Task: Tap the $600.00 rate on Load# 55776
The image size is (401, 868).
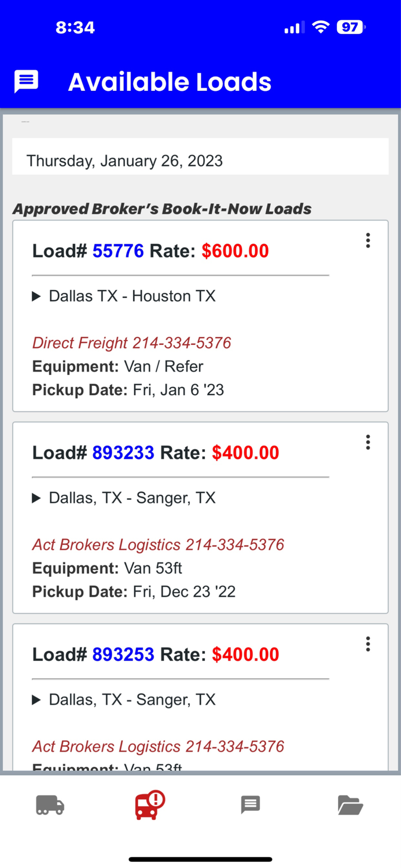Action: [x=235, y=251]
